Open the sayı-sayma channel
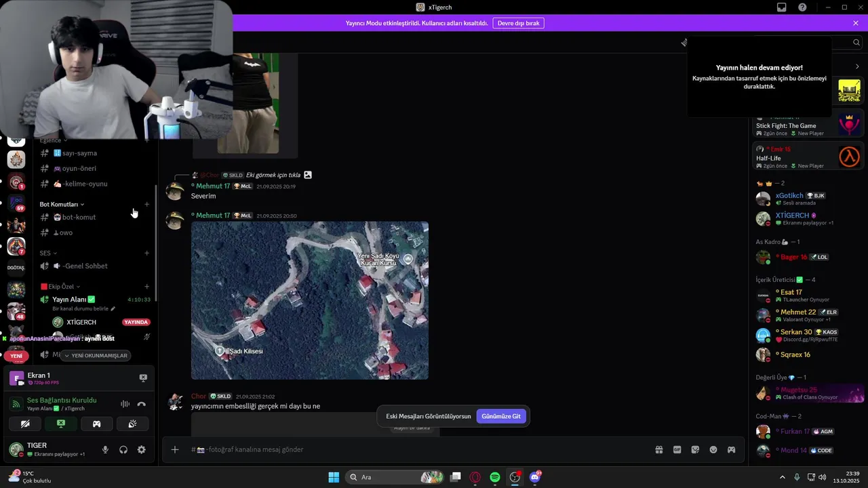 (x=95, y=153)
